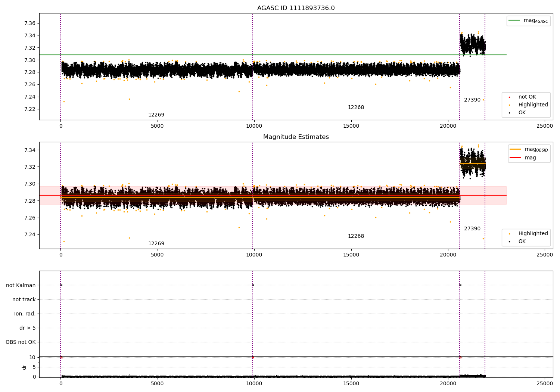Click the 'not track' axis label
The image size is (560, 392).
[x=24, y=299]
